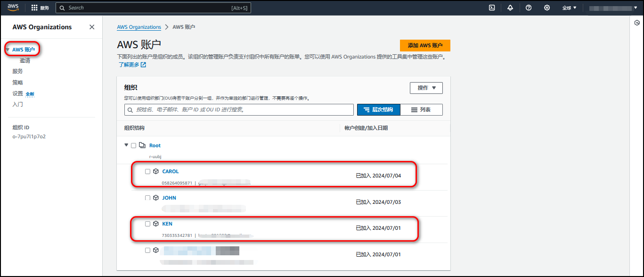The width and height of the screenshot is (644, 277).
Task: Collapse the AWS 账户 sidebar arrow
Action: (x=8, y=50)
